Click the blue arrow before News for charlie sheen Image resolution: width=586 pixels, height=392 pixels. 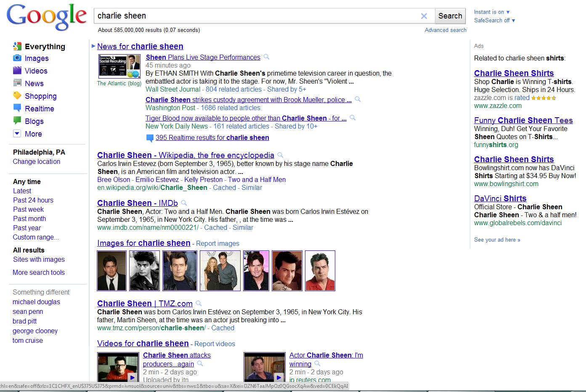point(93,46)
